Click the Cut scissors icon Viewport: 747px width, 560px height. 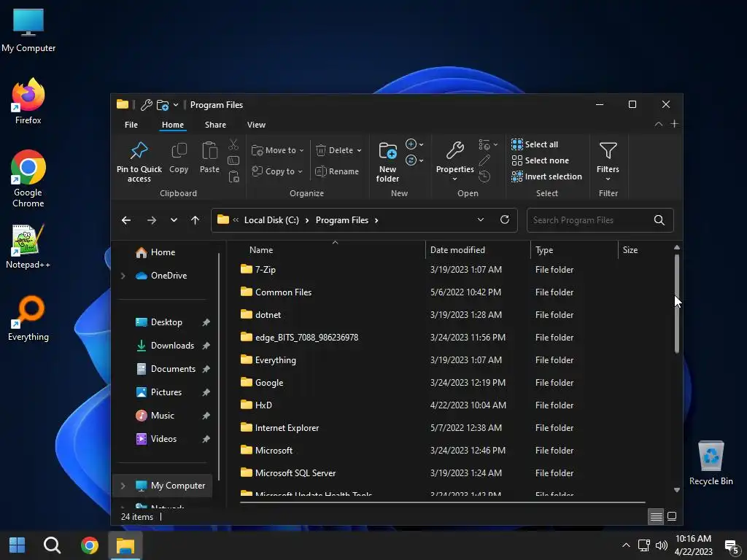tap(233, 144)
